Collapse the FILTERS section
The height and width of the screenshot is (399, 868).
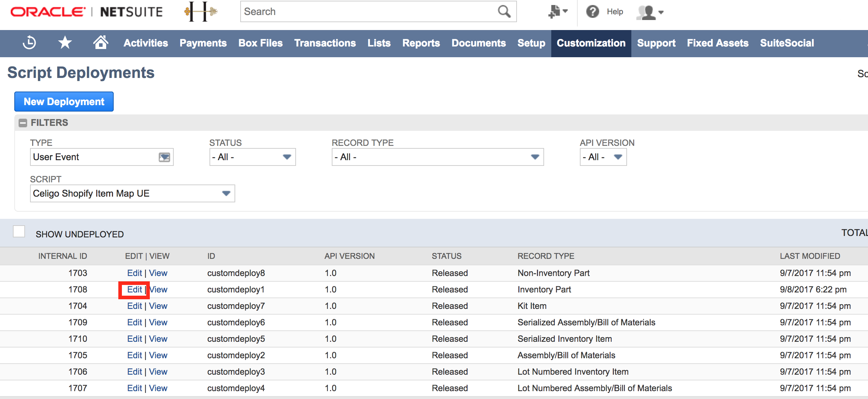pos(23,123)
